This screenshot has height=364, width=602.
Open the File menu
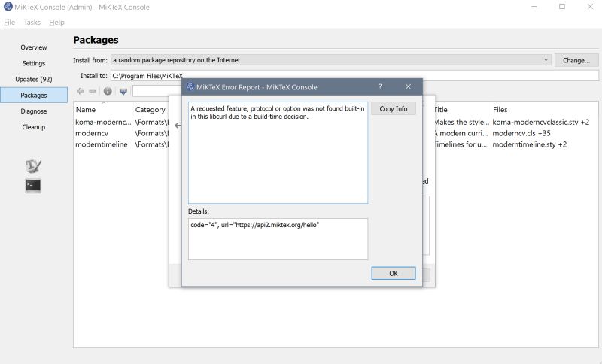[x=10, y=23]
